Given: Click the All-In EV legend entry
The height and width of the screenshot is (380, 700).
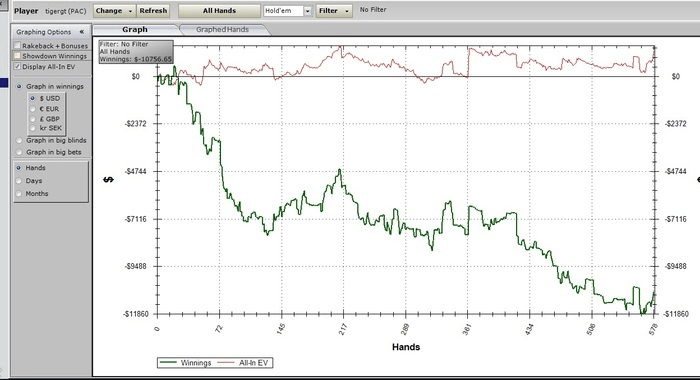Looking at the screenshot, I should (x=243, y=363).
